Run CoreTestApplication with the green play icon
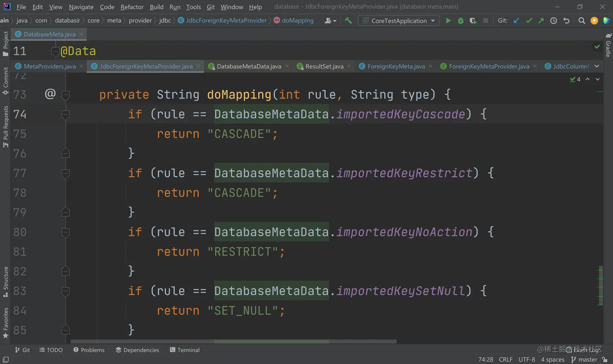 (x=448, y=21)
